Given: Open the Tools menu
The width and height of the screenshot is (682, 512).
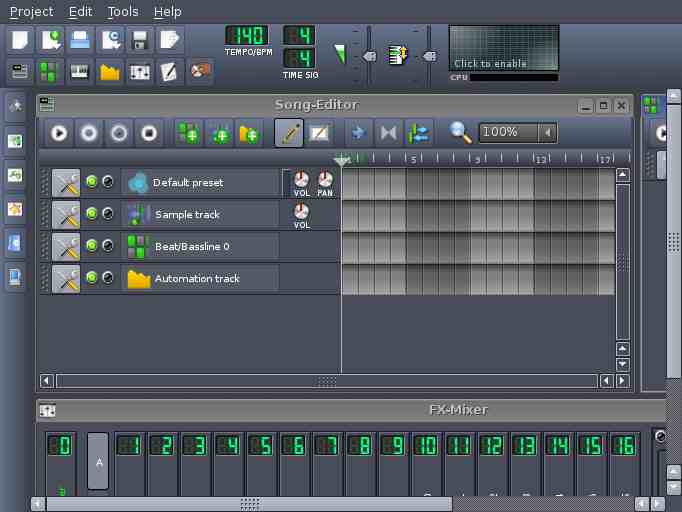Looking at the screenshot, I should coord(123,12).
